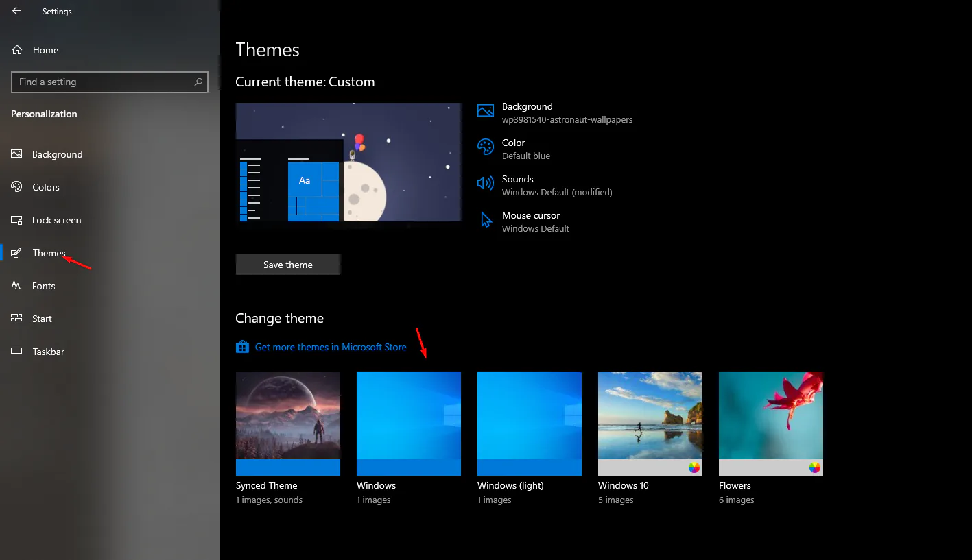
Task: Open Get more themes in Microsoft Store
Action: 331,347
